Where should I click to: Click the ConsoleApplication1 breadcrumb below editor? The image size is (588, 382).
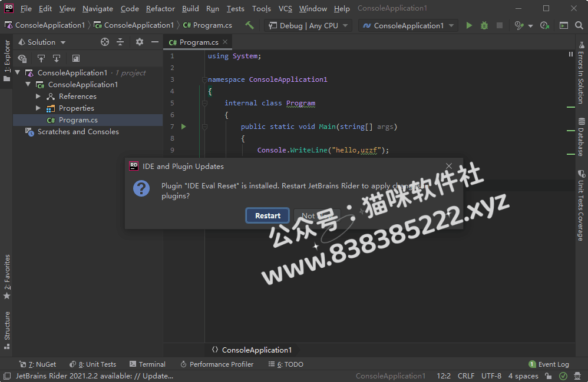(252, 350)
